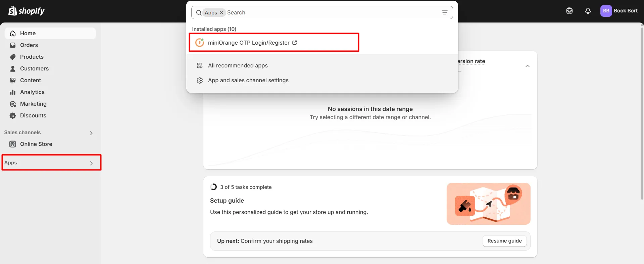Open the Home page icon

coord(13,33)
